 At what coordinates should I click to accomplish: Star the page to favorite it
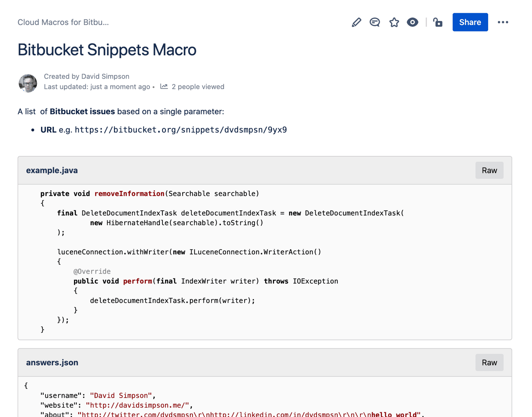point(394,22)
